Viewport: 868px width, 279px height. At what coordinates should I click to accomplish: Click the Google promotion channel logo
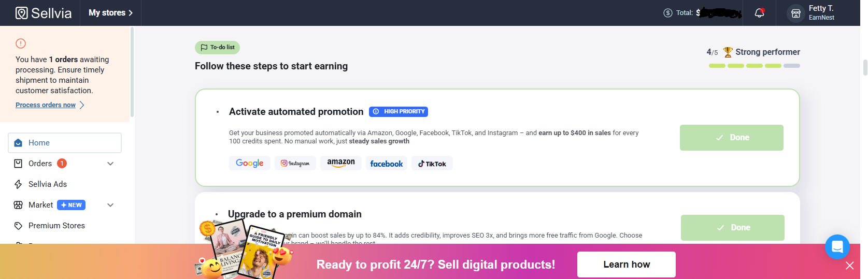coord(250,163)
